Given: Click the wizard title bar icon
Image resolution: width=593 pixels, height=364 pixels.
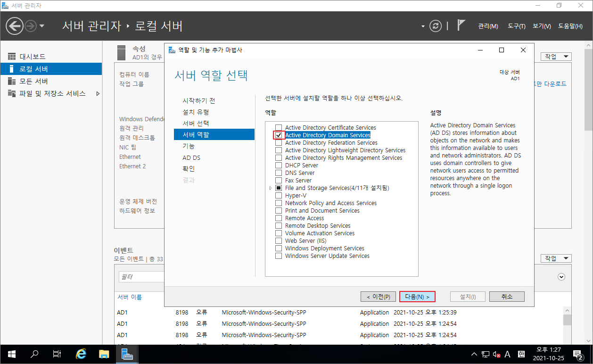Looking at the screenshot, I should [x=172, y=50].
